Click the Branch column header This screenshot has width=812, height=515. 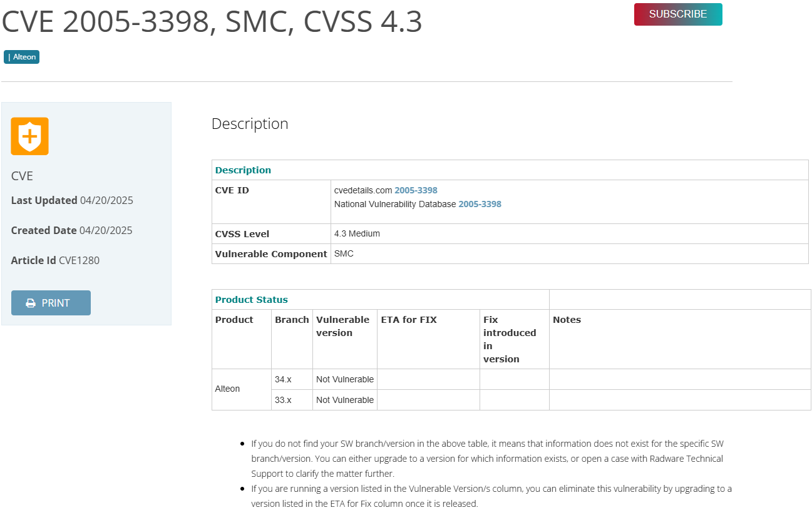point(292,320)
